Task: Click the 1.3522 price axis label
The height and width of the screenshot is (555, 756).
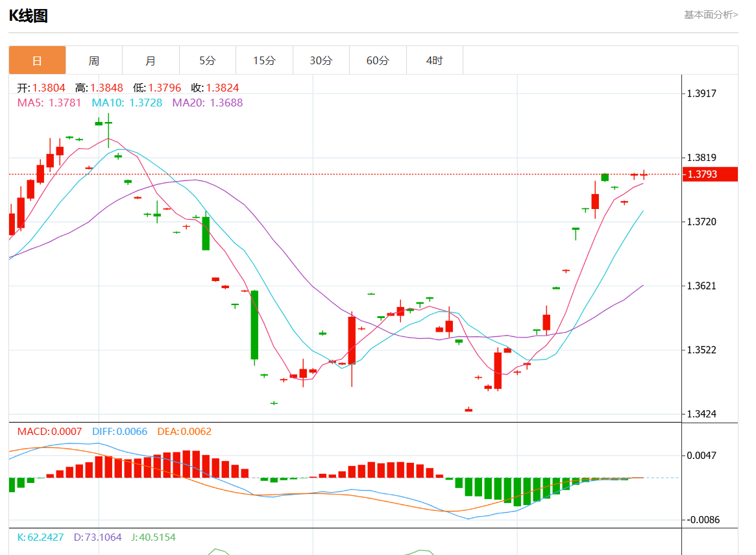Action: pyautogui.click(x=701, y=350)
